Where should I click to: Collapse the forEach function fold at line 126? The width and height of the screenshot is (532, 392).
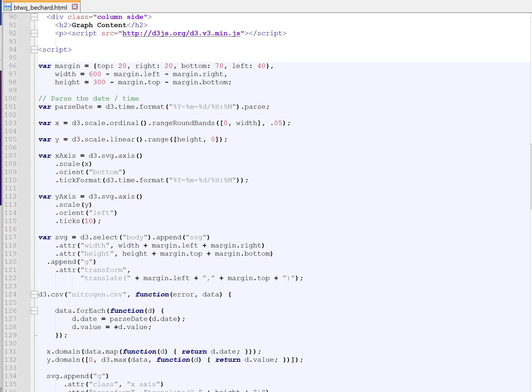(x=34, y=311)
